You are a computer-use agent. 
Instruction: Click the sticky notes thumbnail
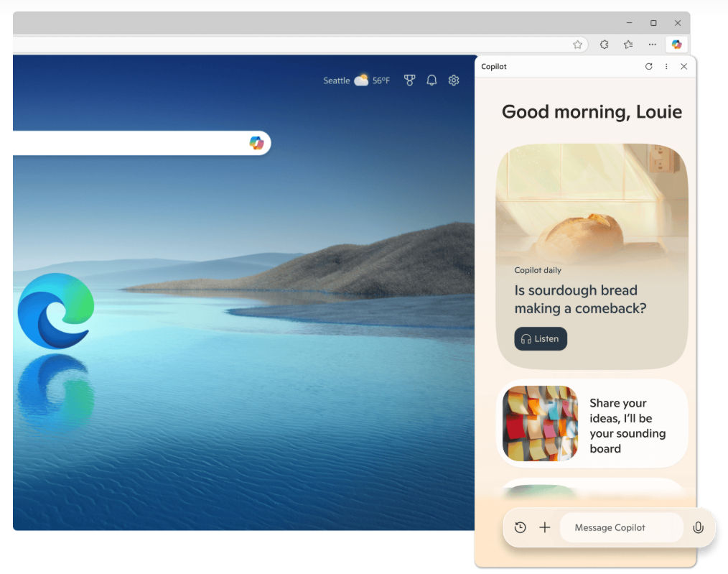click(541, 424)
